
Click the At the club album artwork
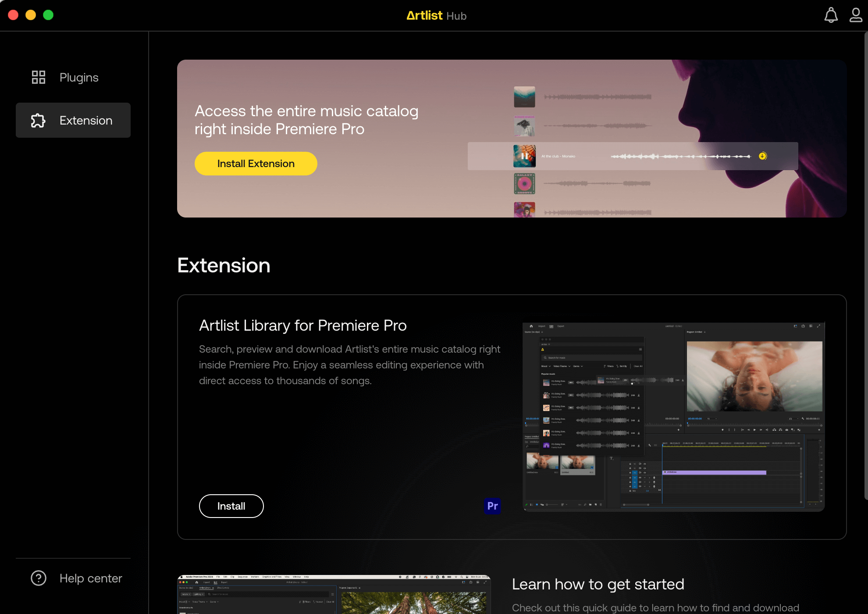524,156
